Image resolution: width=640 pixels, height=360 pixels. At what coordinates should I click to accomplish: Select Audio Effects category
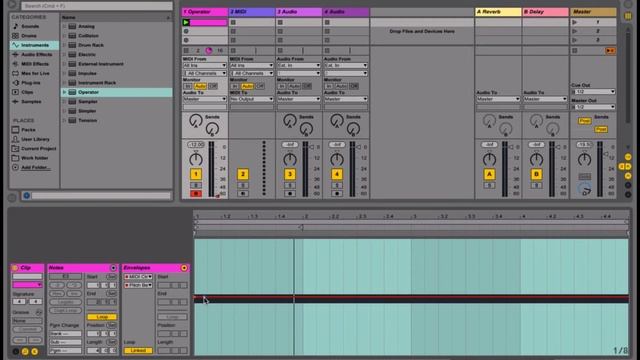pos(36,54)
